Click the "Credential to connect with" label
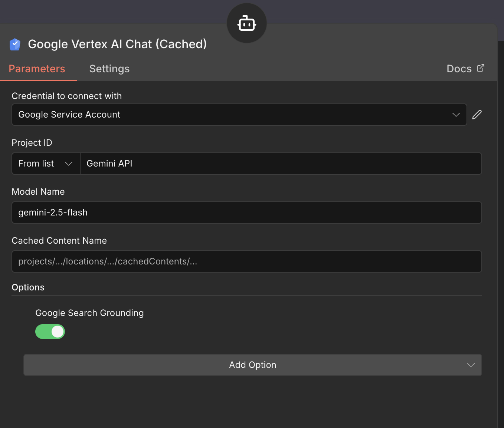The width and height of the screenshot is (504, 428). [67, 96]
